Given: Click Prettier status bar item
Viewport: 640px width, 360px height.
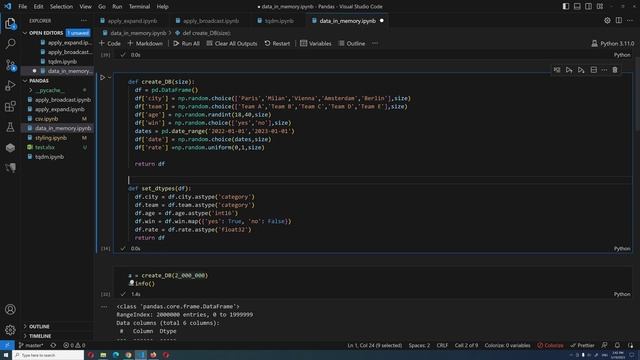Looking at the screenshot, I should (582, 345).
